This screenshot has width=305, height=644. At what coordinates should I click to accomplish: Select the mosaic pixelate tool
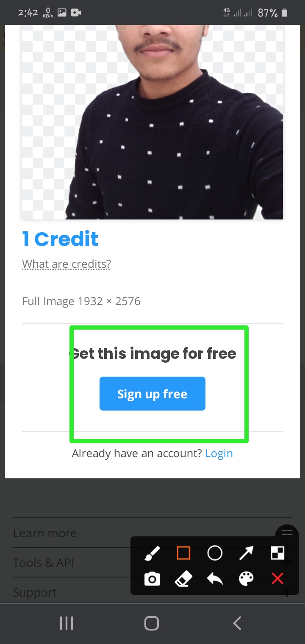[x=278, y=553]
